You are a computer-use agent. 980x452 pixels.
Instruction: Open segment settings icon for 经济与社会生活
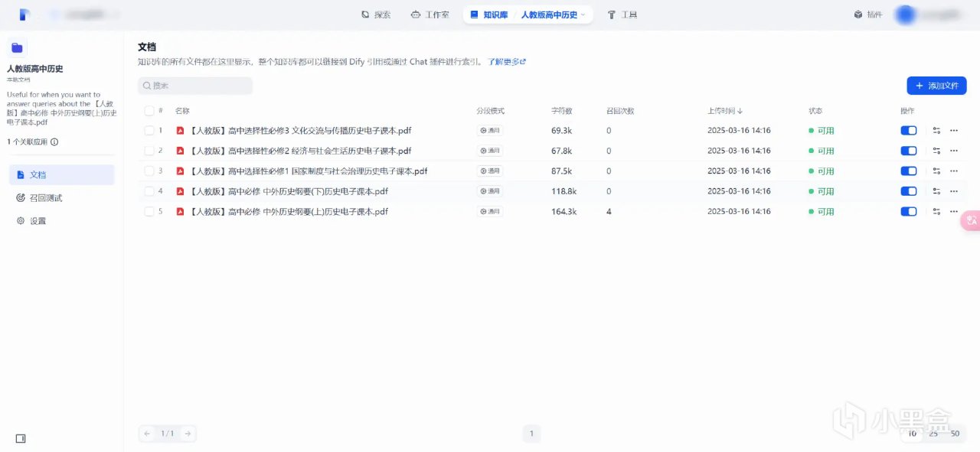pyautogui.click(x=936, y=151)
